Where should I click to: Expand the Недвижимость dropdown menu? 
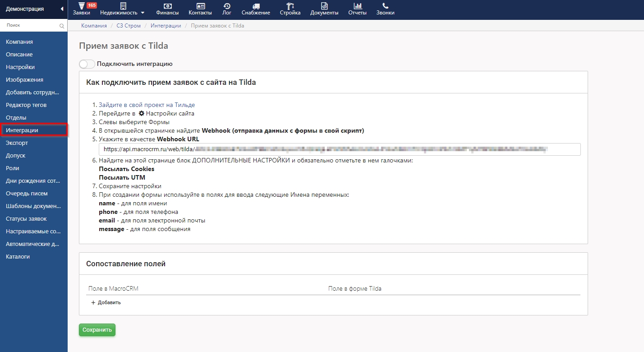coord(123,9)
